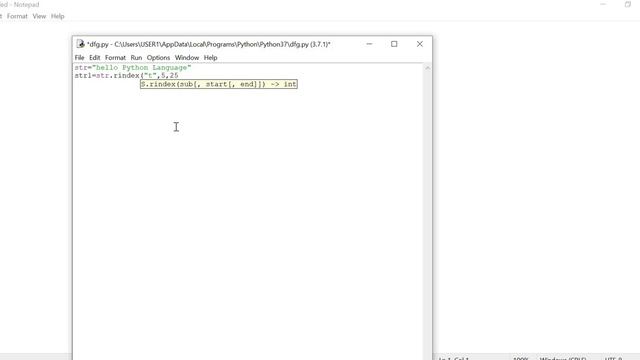This screenshot has width=640, height=360.
Task: Open the File menu in IDLE editor
Action: pos(79,58)
